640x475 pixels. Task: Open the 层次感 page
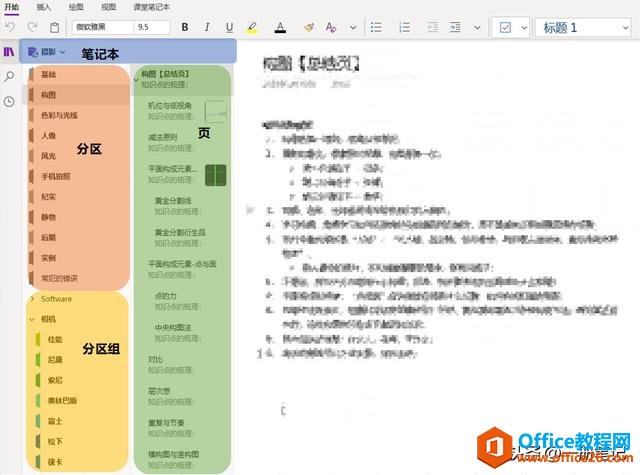pos(183,396)
